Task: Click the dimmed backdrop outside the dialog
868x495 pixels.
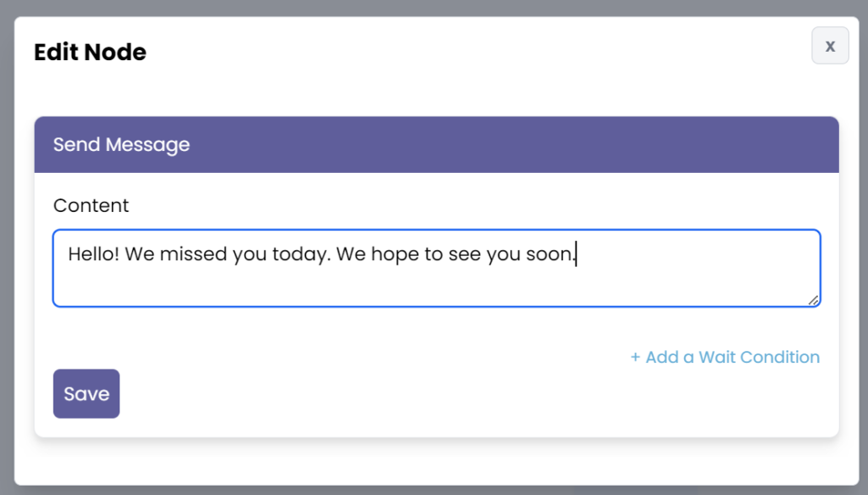Action: [x=7, y=254]
